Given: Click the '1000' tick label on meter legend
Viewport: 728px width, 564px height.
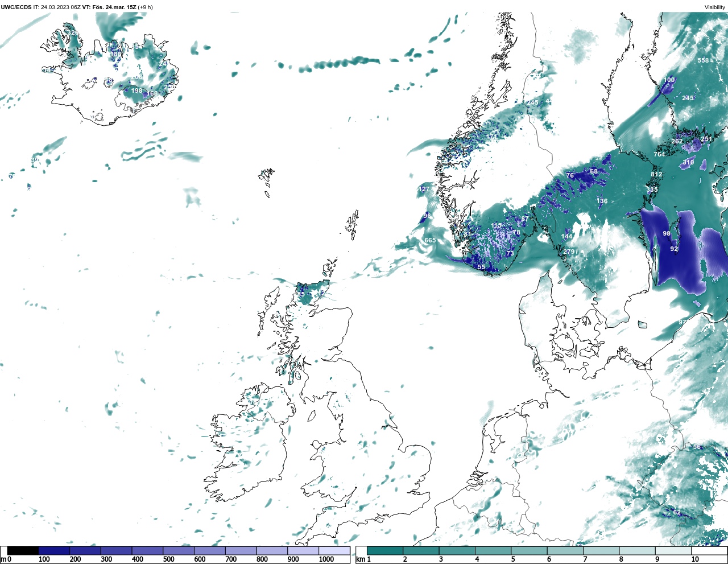Looking at the screenshot, I should pyautogui.click(x=326, y=559).
